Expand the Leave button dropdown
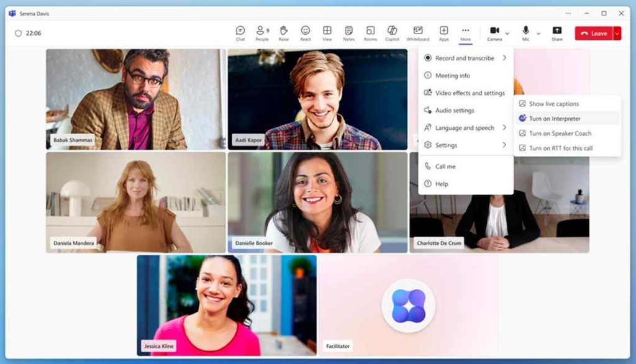The height and width of the screenshot is (364, 636). [x=615, y=33]
